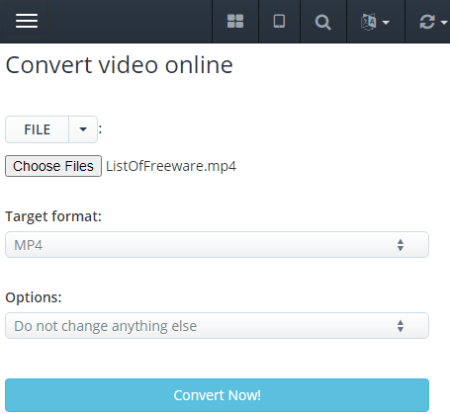Click the 'Options:' label

click(x=34, y=297)
